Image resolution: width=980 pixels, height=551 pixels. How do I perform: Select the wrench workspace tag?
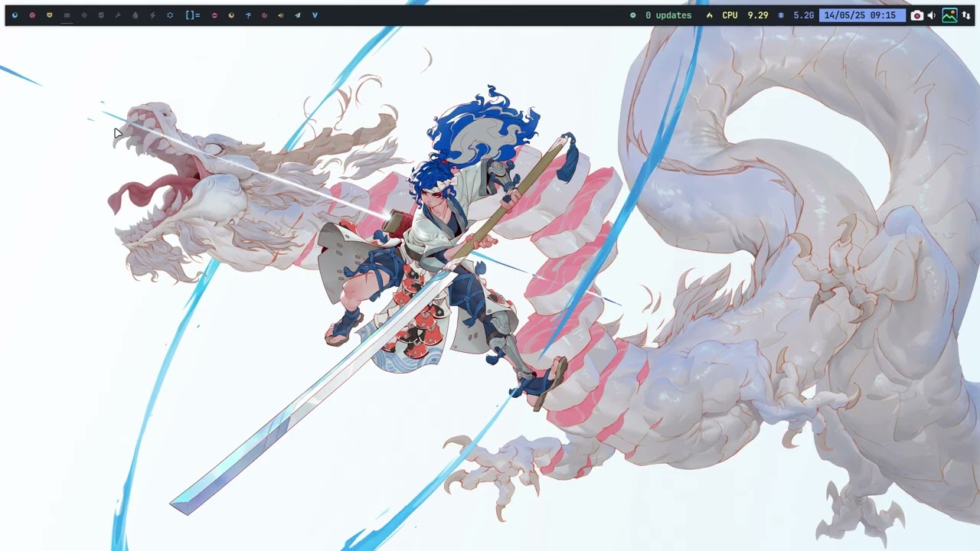tap(118, 15)
